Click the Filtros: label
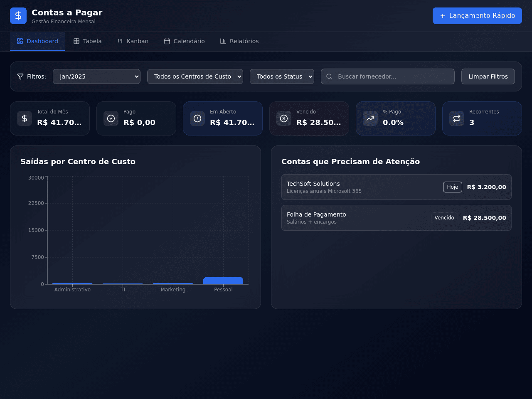532x399 pixels. click(37, 76)
